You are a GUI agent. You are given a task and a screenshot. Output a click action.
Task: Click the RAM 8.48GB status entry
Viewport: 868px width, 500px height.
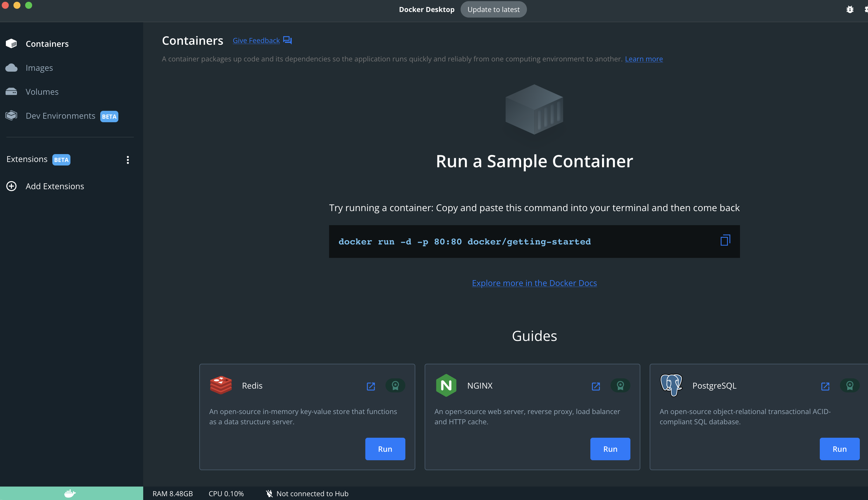click(173, 494)
